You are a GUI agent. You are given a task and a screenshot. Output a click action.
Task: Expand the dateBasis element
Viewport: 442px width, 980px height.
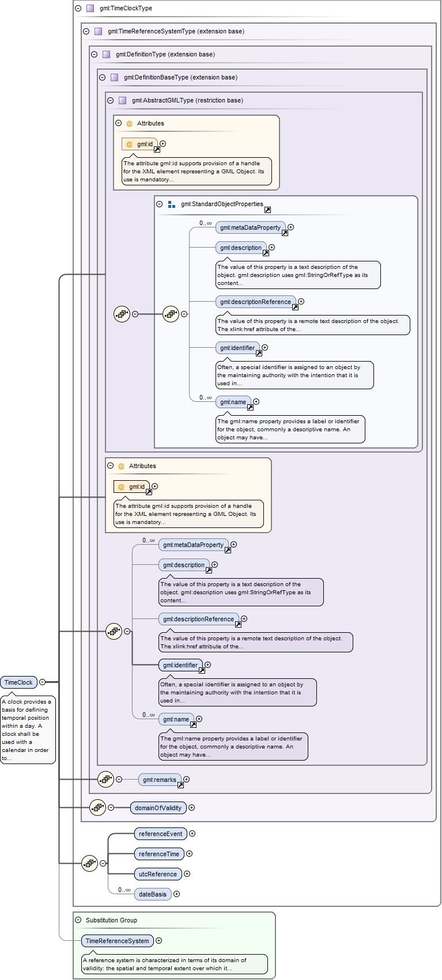tap(177, 894)
